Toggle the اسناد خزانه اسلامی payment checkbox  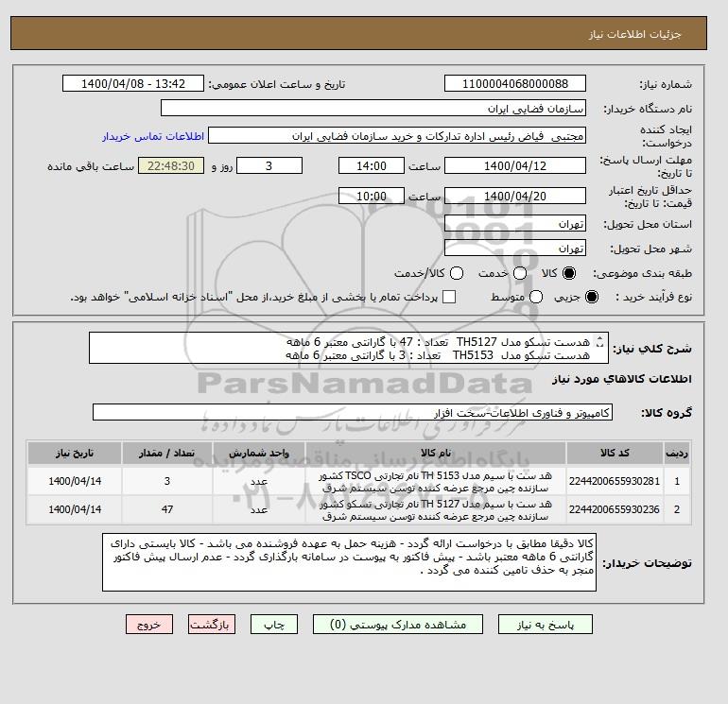pos(449,297)
